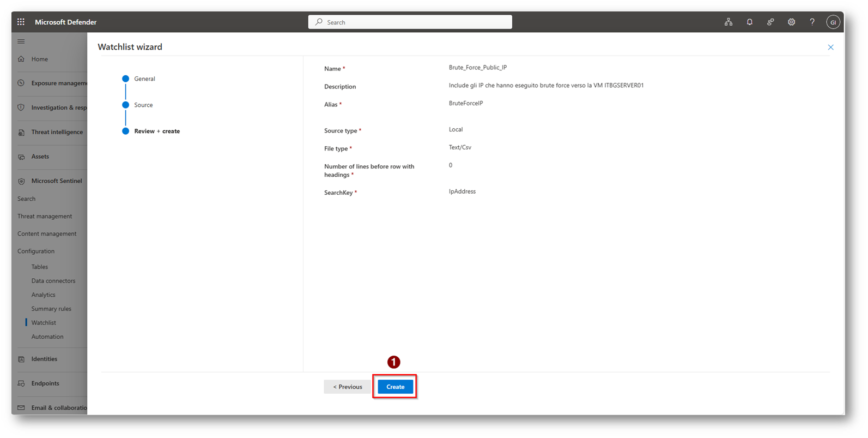Close the Watchlist wizard panel
This screenshot has height=438, width=868.
pyautogui.click(x=830, y=47)
